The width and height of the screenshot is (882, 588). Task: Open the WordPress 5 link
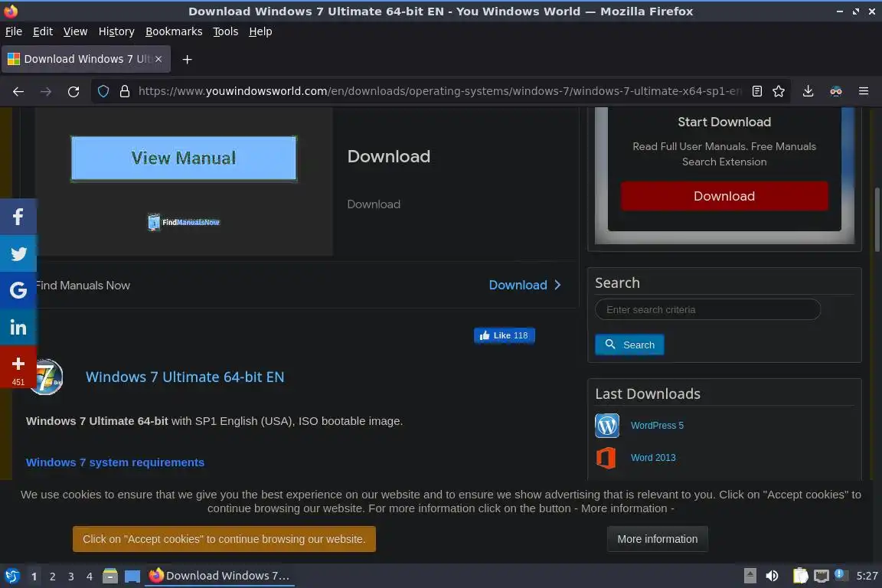[x=657, y=426]
